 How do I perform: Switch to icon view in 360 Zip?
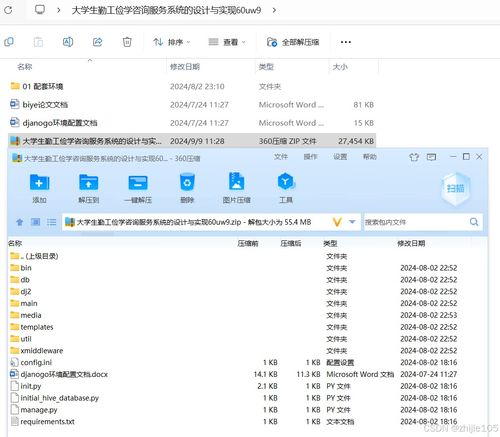click(x=36, y=222)
